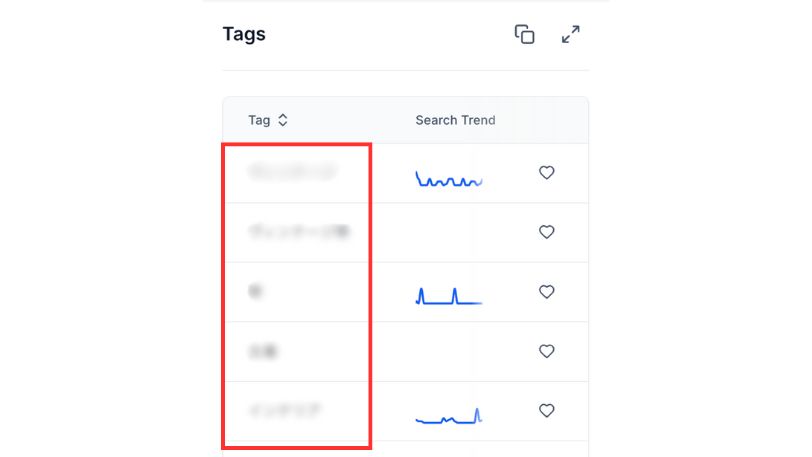This screenshot has height=457, width=812.
Task: Pick the fifth blurred tag in the list
Action: point(285,410)
